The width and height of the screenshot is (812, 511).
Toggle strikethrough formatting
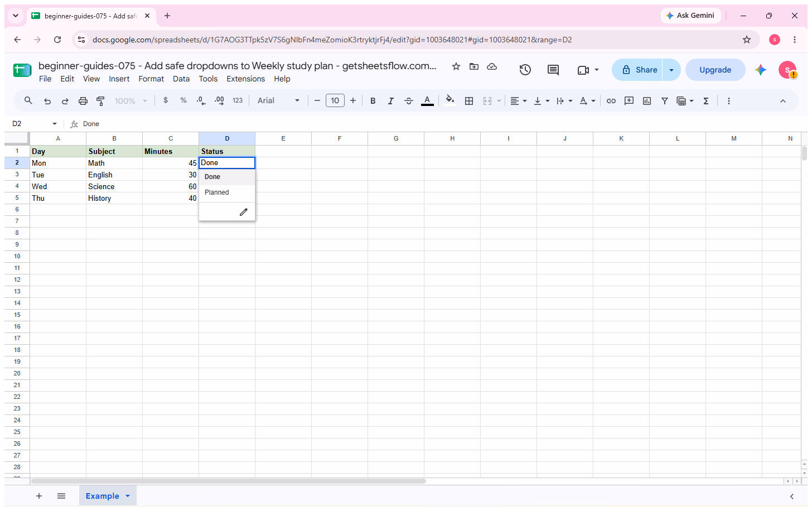pyautogui.click(x=409, y=101)
